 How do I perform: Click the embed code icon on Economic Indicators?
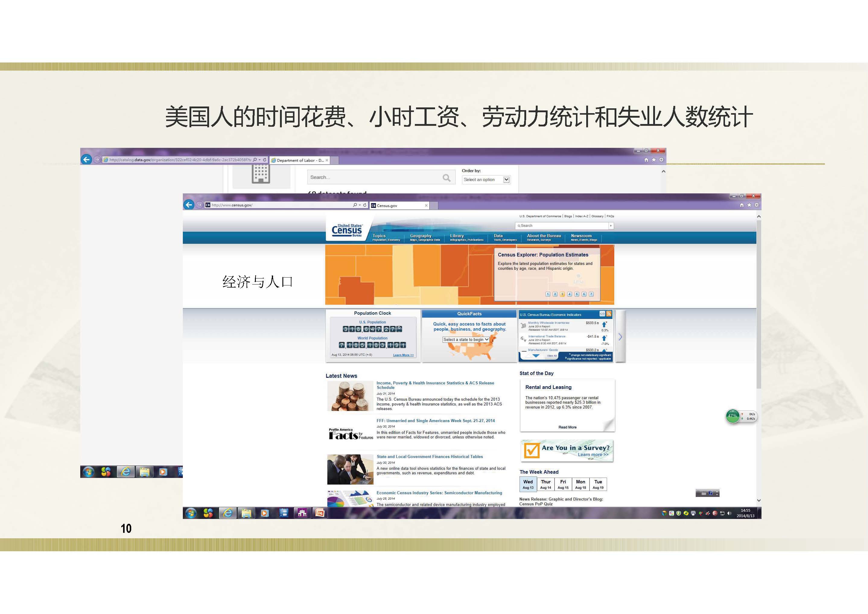(602, 314)
